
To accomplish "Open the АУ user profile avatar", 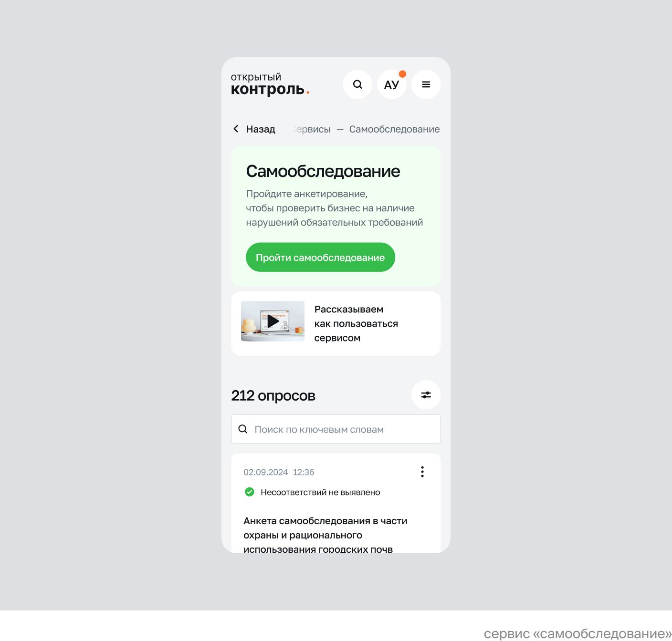I will [392, 84].
